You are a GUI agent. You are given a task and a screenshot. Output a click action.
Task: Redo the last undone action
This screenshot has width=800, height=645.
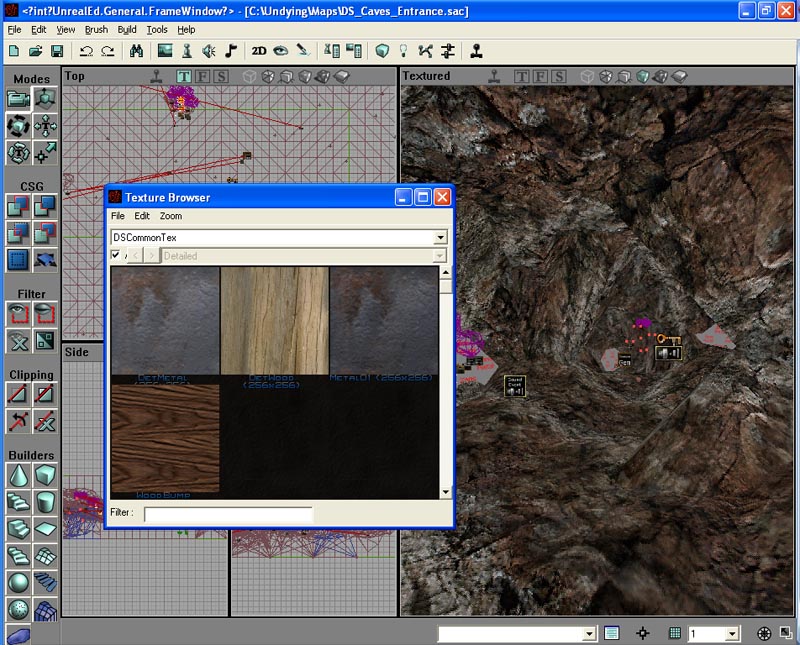108,51
